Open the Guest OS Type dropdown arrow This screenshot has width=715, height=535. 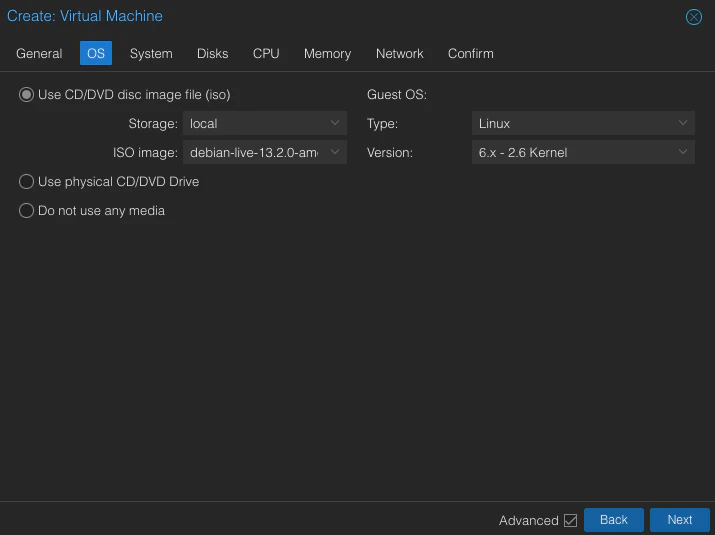coord(683,123)
